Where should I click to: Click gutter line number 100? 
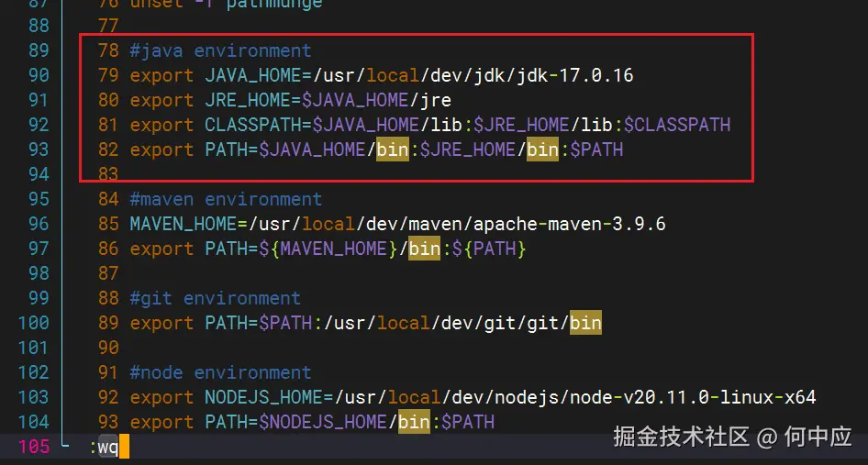coord(34,323)
